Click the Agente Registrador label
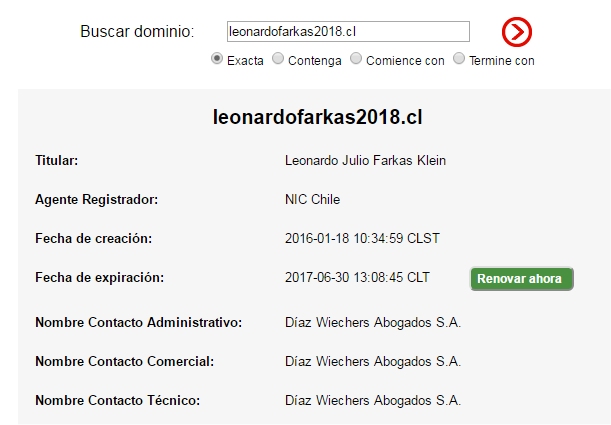This screenshot has width=611, height=425. [x=96, y=199]
